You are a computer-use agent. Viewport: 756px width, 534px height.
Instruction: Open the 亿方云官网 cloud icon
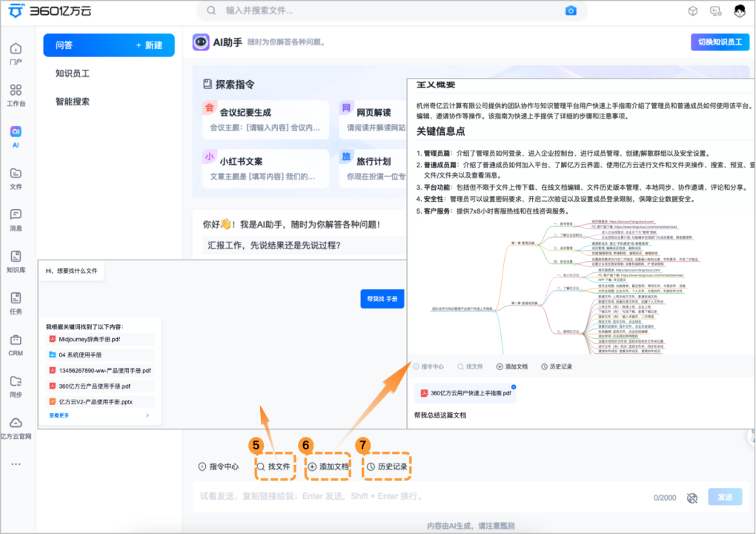16,423
